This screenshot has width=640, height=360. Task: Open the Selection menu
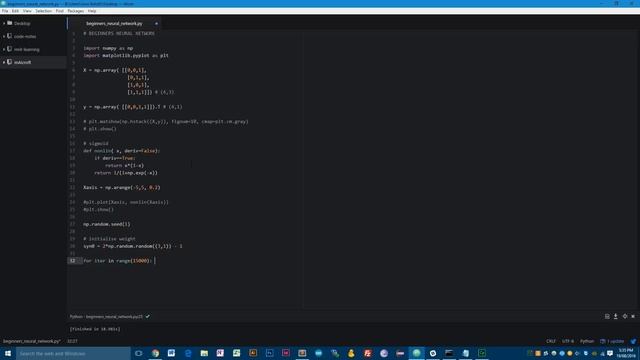point(43,11)
